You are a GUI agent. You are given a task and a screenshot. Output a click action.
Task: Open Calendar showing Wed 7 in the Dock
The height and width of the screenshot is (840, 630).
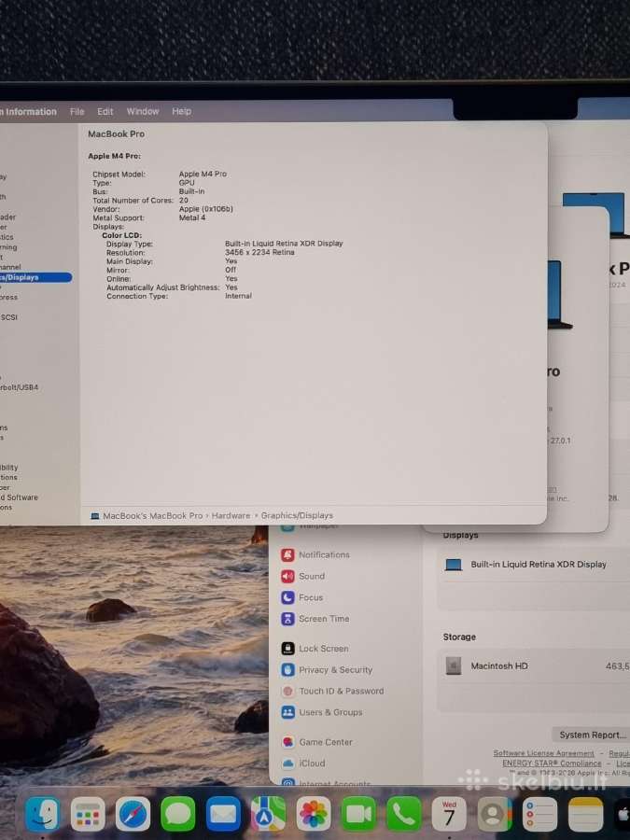click(x=449, y=814)
